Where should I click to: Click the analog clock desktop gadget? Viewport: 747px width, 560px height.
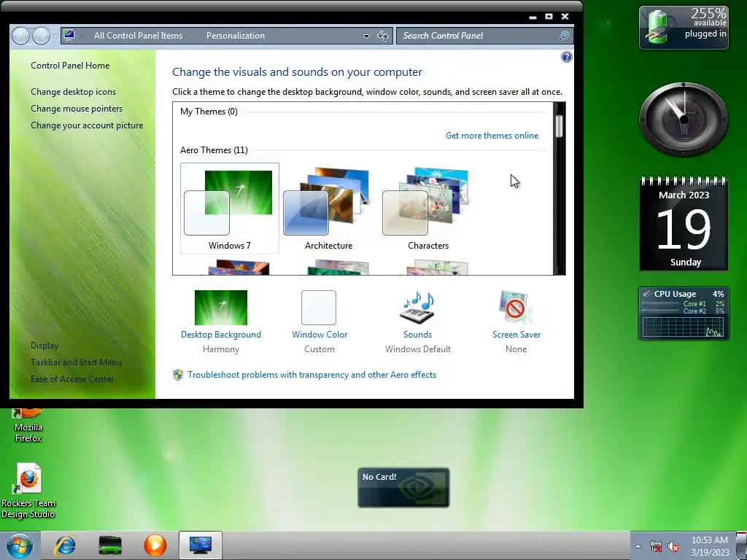(x=684, y=119)
